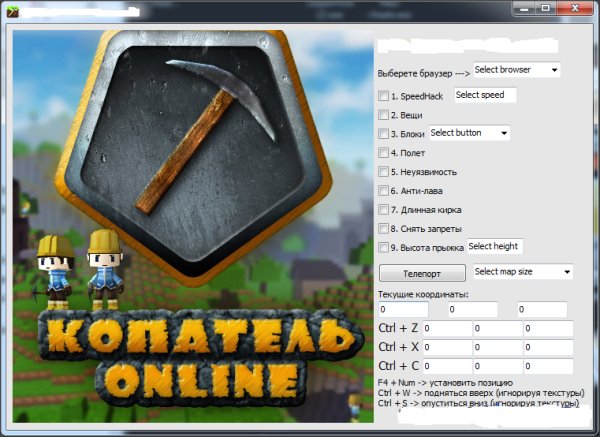Screen dimensions: 600x437
Task: Click the third Текущие координаты field
Action: pos(542,309)
